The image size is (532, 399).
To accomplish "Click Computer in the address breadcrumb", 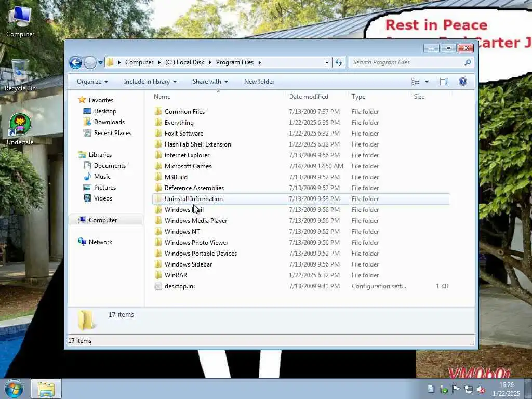I will point(139,62).
